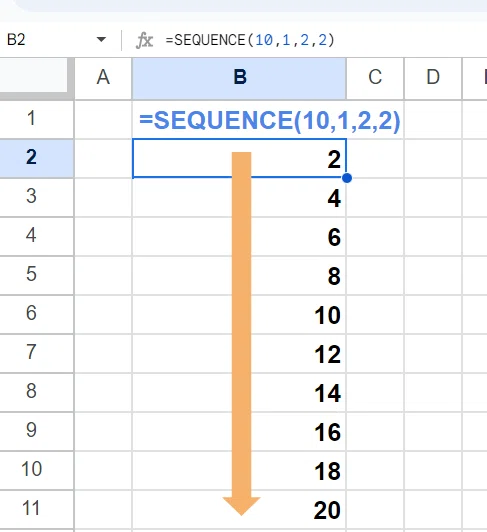Select row 2 header

(37, 158)
